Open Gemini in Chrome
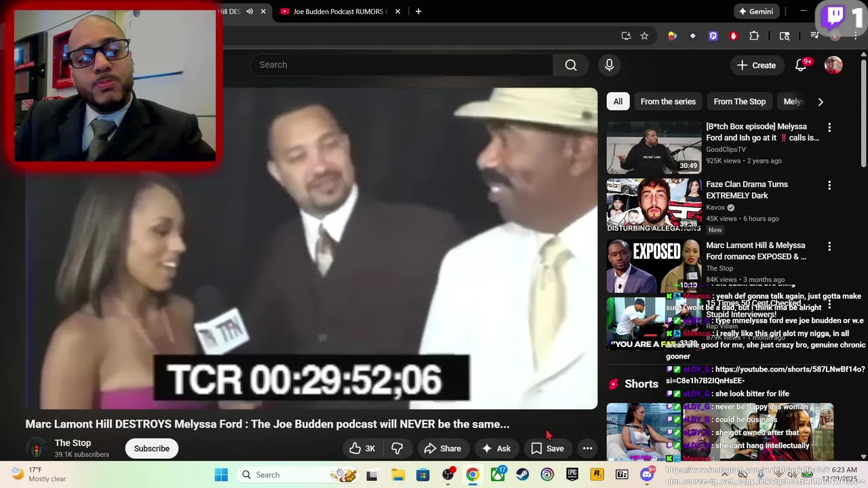The image size is (868, 488). tap(756, 12)
